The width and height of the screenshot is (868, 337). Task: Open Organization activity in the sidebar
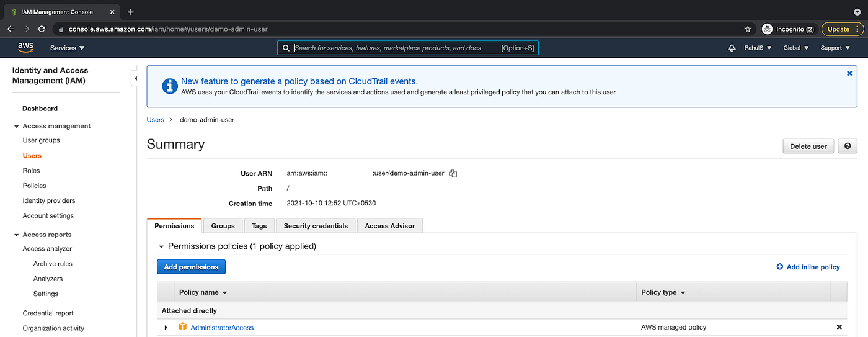tap(53, 328)
